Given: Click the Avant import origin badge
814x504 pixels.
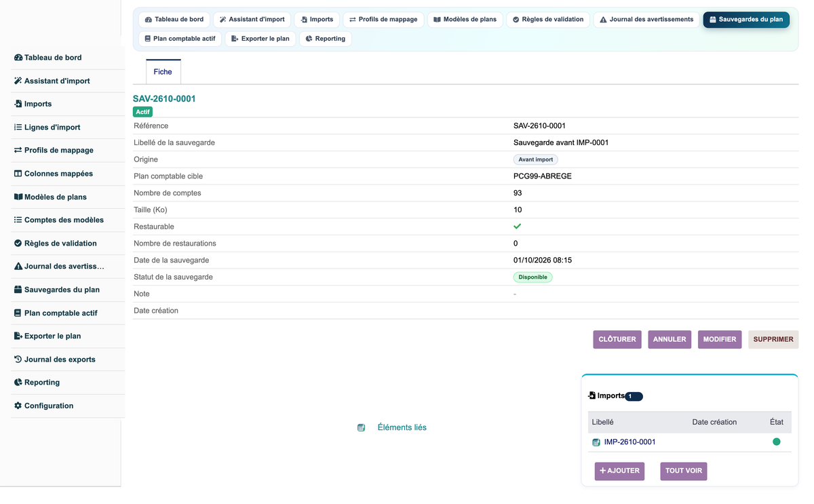Looking at the screenshot, I should pyautogui.click(x=535, y=159).
